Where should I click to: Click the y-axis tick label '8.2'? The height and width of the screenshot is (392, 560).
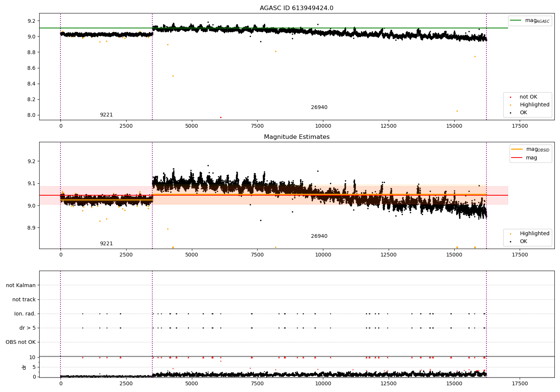coord(31,99)
